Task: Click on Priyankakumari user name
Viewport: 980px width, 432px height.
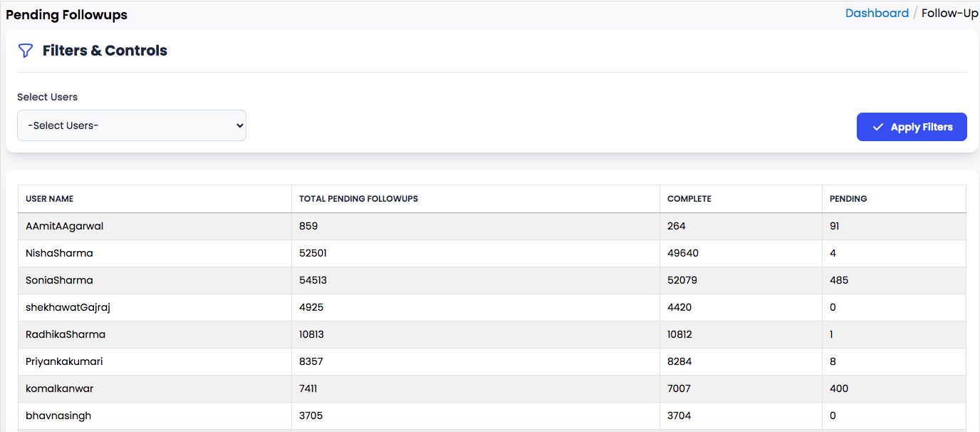Action: pyautogui.click(x=64, y=361)
